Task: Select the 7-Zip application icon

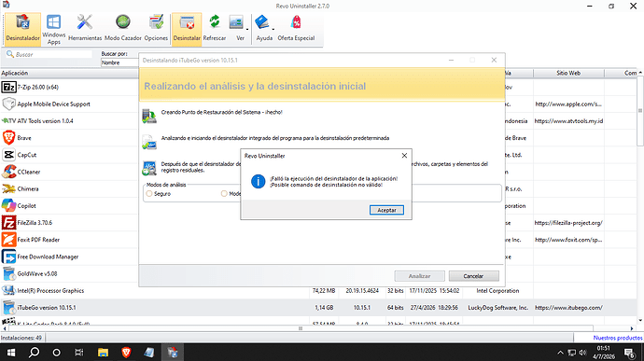Action: point(8,87)
